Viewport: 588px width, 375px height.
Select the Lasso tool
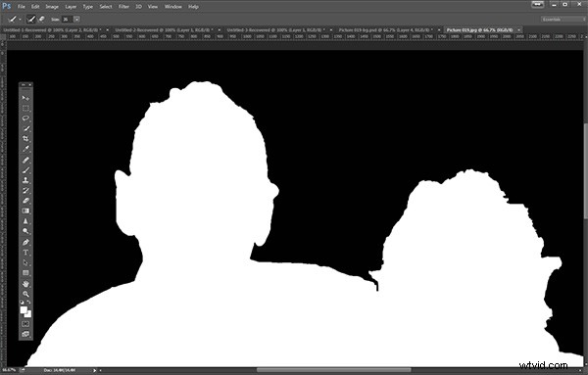tap(25, 118)
